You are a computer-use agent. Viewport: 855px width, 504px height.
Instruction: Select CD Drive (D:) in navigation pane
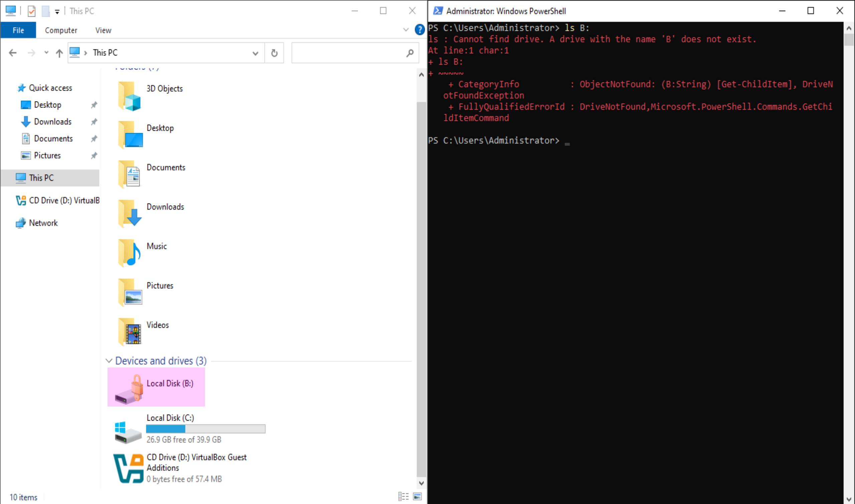click(x=57, y=200)
